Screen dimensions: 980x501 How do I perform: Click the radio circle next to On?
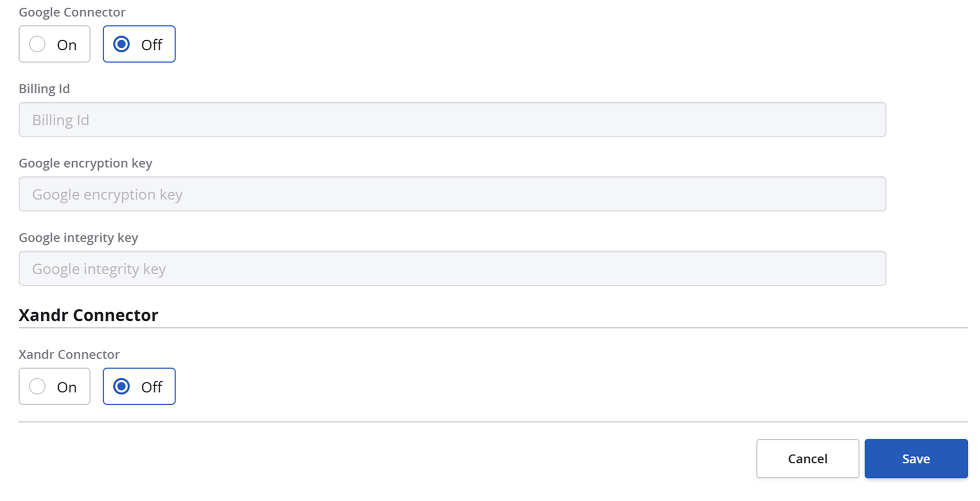coord(37,44)
